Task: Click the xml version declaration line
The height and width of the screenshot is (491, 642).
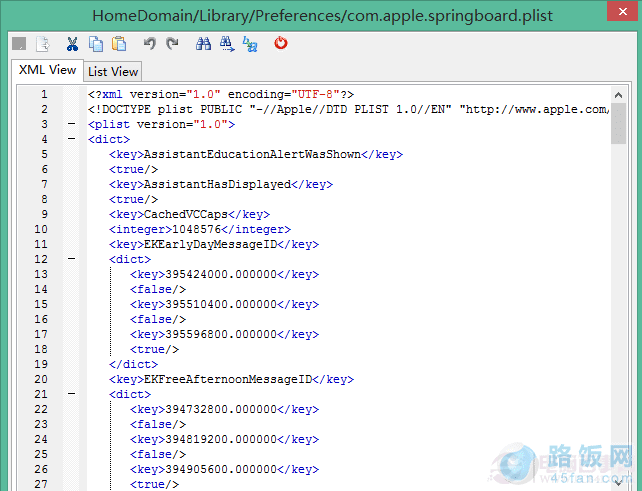Action: [x=221, y=94]
